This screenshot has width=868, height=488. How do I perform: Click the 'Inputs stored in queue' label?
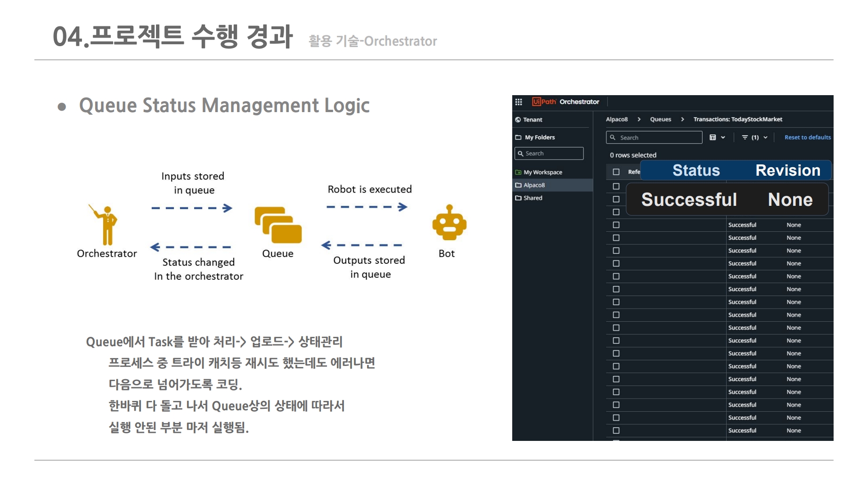193,183
